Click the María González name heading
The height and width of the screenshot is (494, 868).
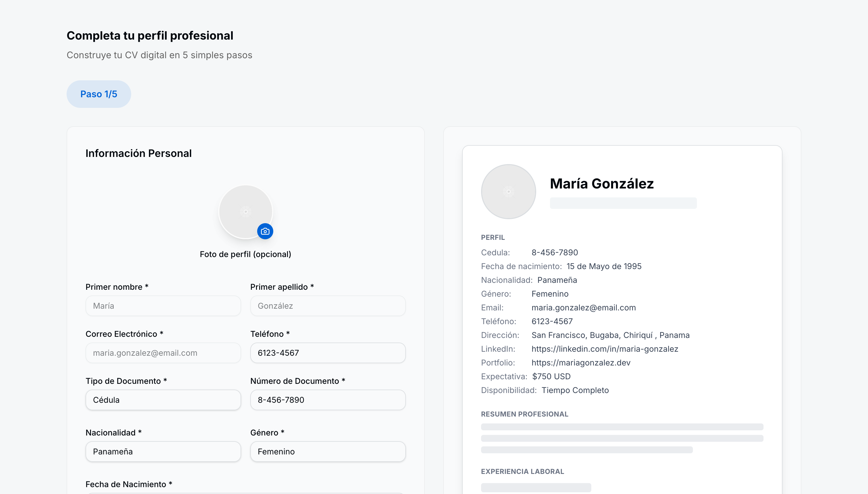(x=602, y=184)
